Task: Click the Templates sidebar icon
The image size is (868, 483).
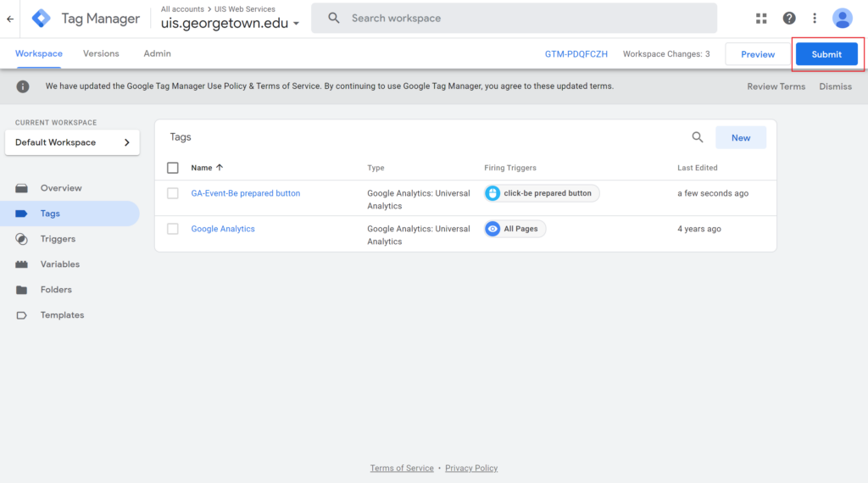Action: tap(21, 315)
